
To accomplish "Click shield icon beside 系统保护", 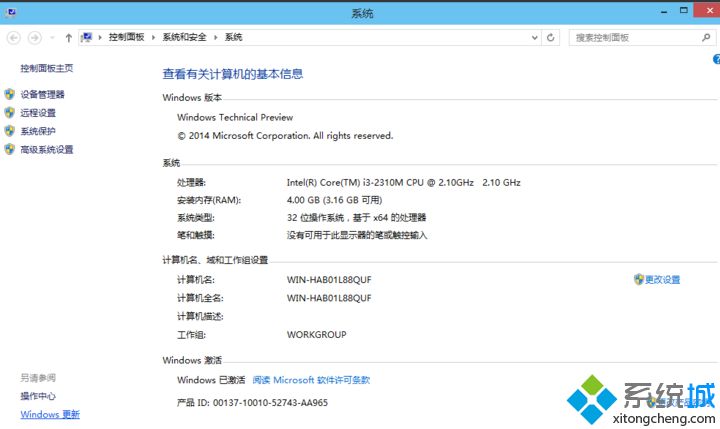I will [10, 131].
